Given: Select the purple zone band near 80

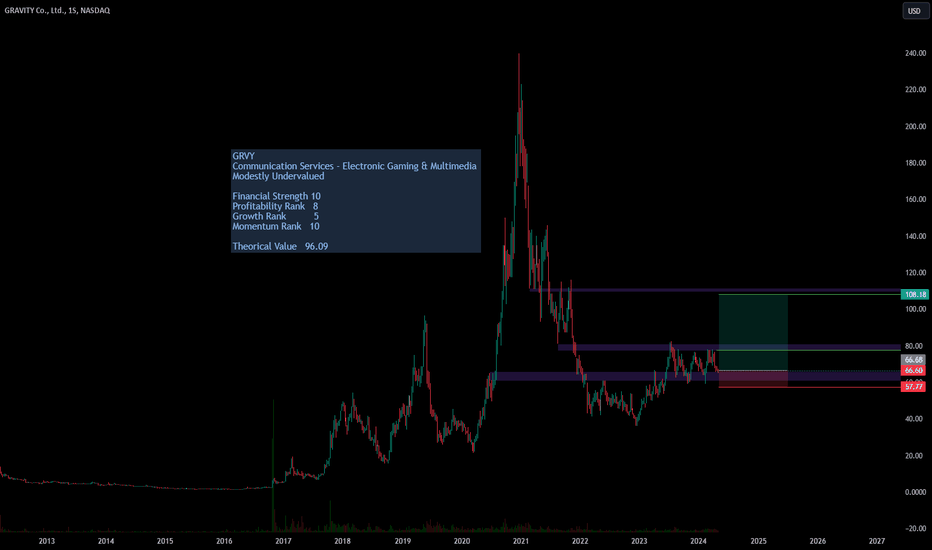Looking at the screenshot, I should pyautogui.click(x=729, y=347).
